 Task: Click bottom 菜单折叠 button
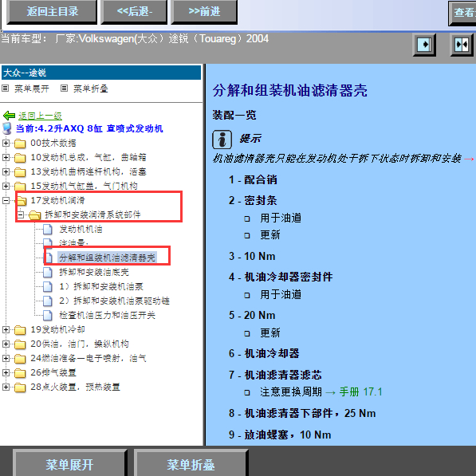point(191,464)
